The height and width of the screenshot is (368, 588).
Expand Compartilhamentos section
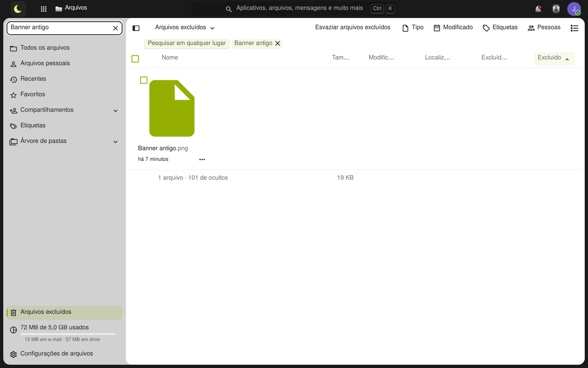[x=115, y=111]
